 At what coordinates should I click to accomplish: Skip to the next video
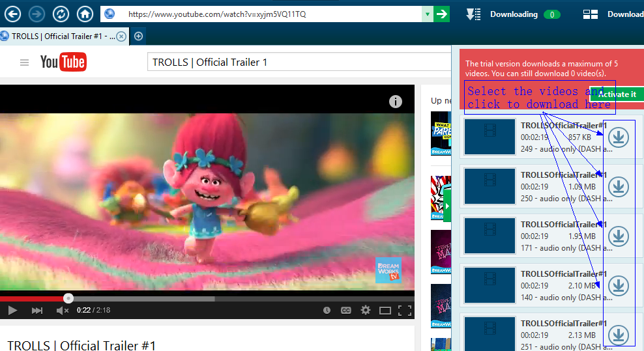point(37,311)
